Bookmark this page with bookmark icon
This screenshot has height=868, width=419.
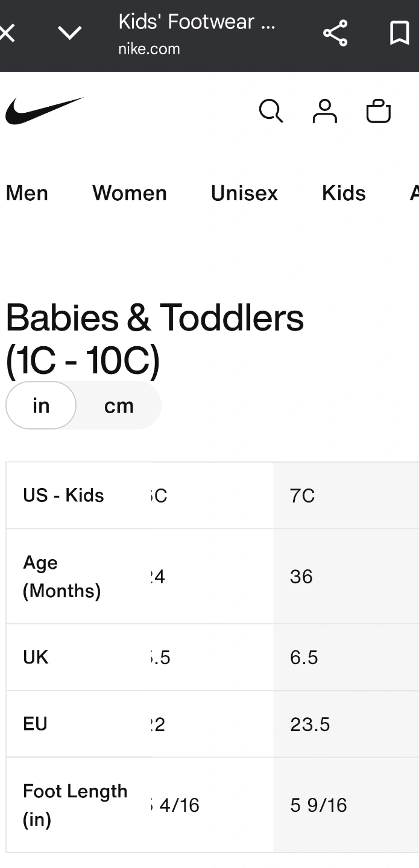point(399,33)
